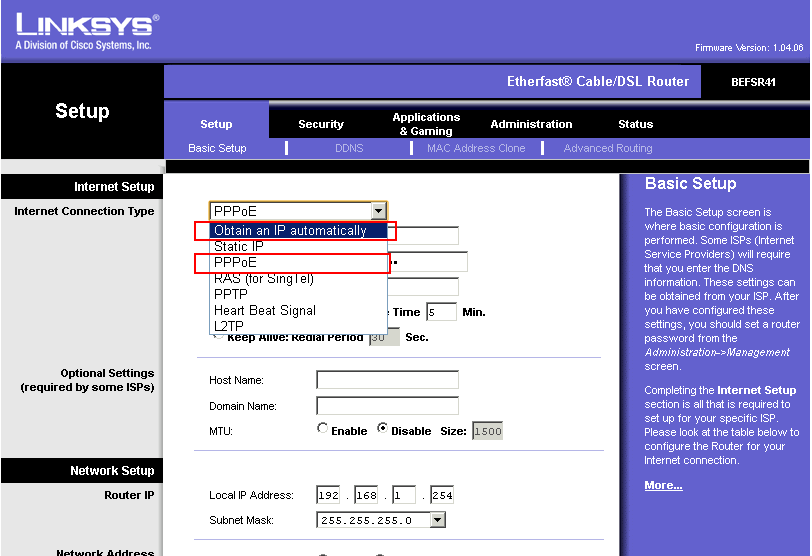
Task: Select the MTU Enable radio button
Action: (323, 428)
